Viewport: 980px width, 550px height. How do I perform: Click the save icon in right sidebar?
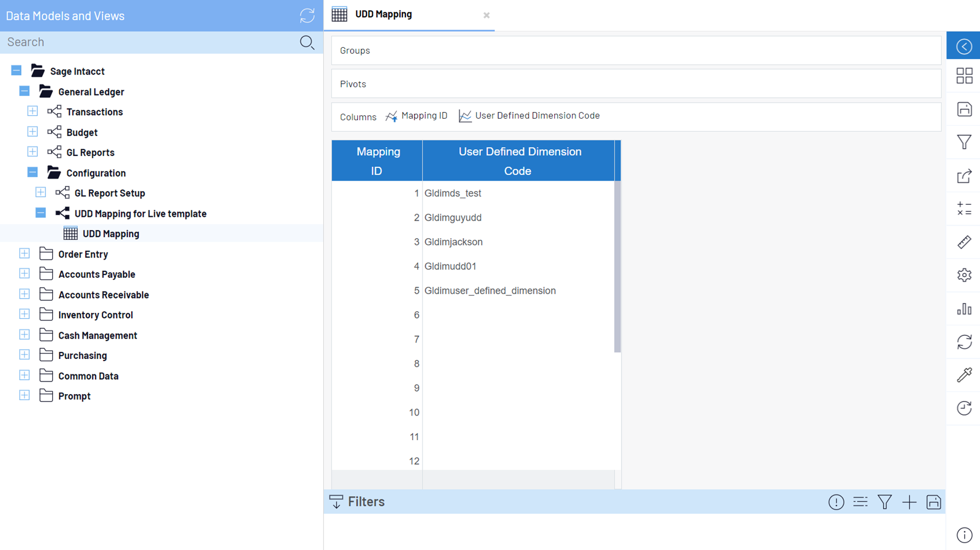click(x=964, y=109)
